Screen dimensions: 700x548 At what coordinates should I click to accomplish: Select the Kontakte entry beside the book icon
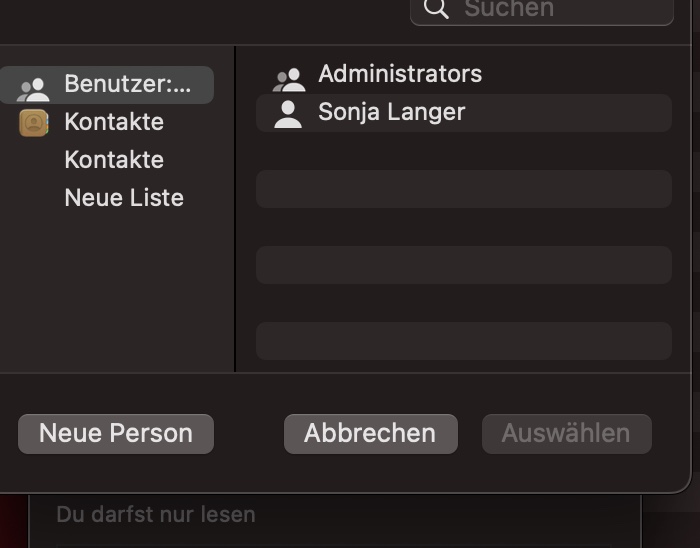click(114, 122)
